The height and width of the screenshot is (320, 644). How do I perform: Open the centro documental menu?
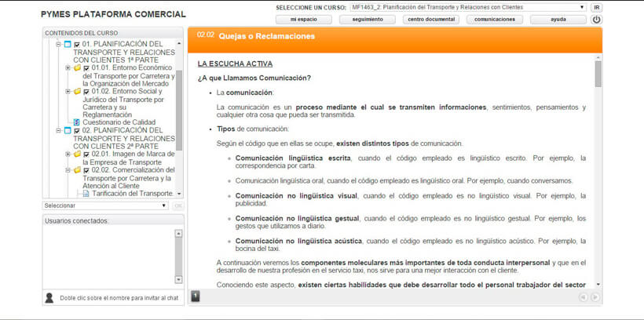tap(431, 20)
